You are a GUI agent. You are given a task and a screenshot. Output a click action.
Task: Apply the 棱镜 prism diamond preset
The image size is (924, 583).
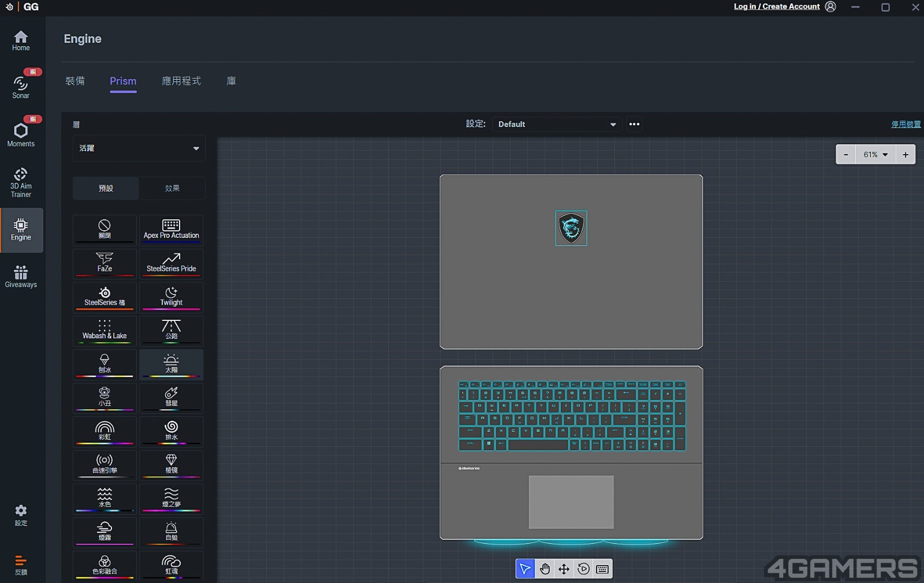click(172, 465)
